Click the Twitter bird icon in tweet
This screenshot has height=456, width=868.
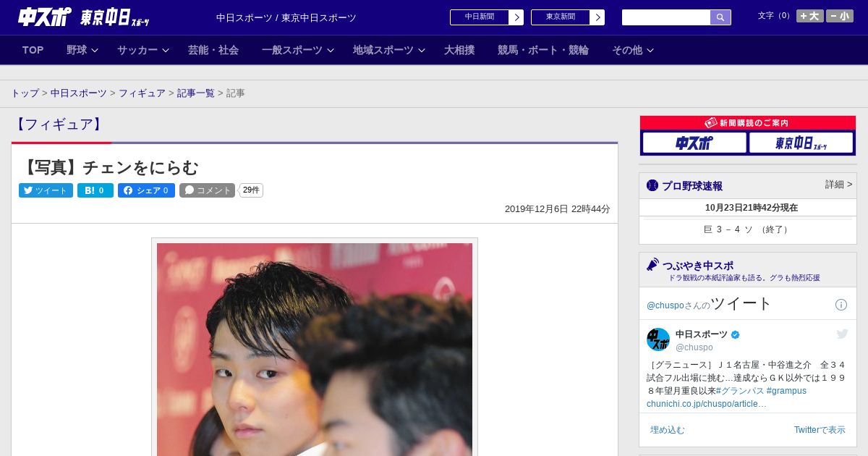[x=842, y=334]
